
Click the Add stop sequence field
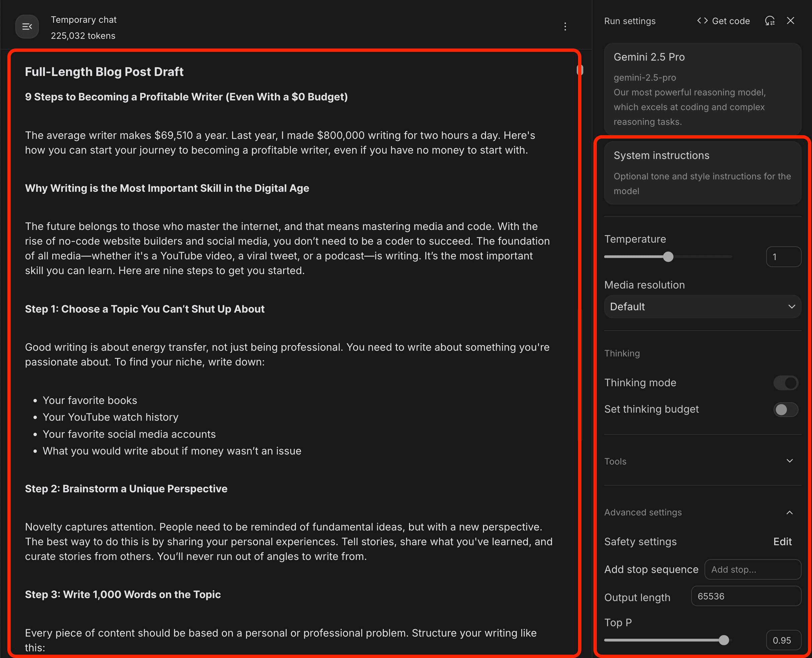coord(752,569)
